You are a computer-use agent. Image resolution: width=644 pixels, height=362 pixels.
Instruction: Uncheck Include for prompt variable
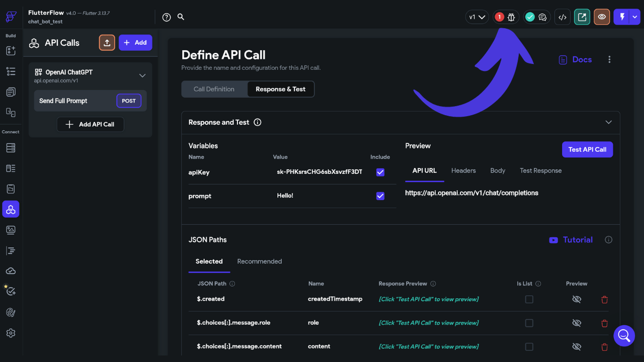coord(380,196)
